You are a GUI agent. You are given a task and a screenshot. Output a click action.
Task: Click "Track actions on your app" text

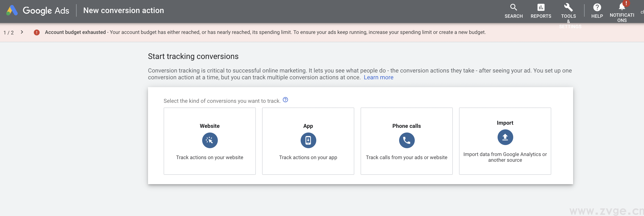308,158
